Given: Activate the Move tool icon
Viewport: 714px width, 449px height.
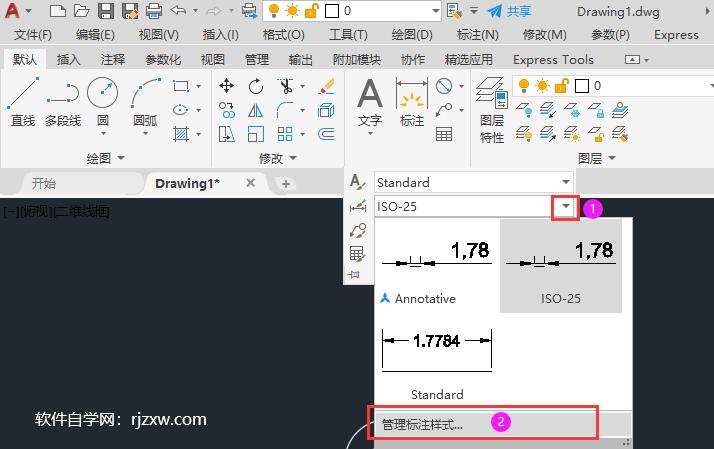Looking at the screenshot, I should (226, 86).
